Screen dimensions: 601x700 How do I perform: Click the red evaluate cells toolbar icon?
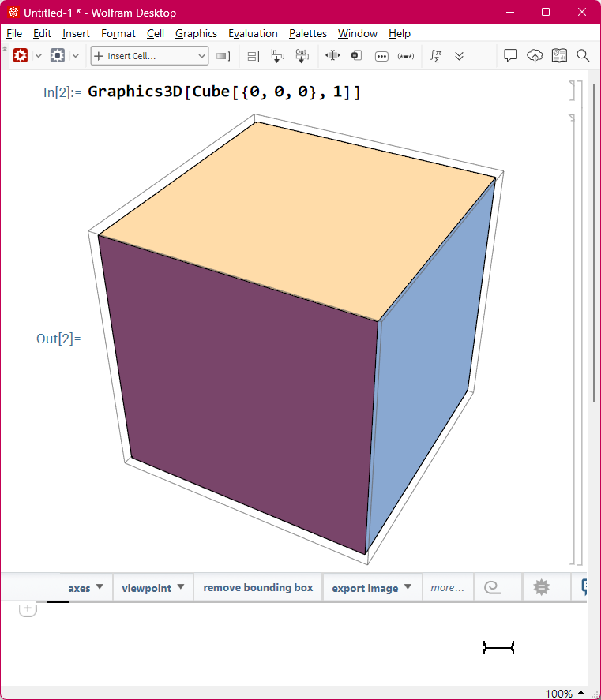(21, 56)
